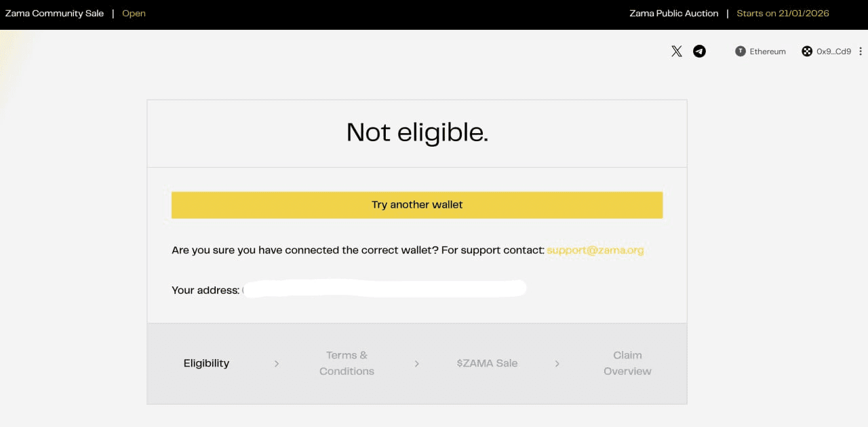
Task: Open the Terms & Conditions step
Action: 347,363
